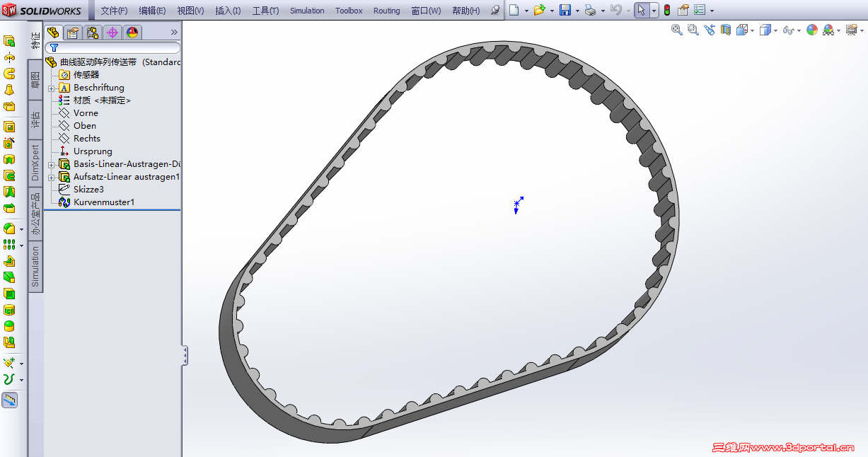Select the Lofted Boss/Base tool icon
The image size is (868, 457).
pyautogui.click(x=9, y=90)
